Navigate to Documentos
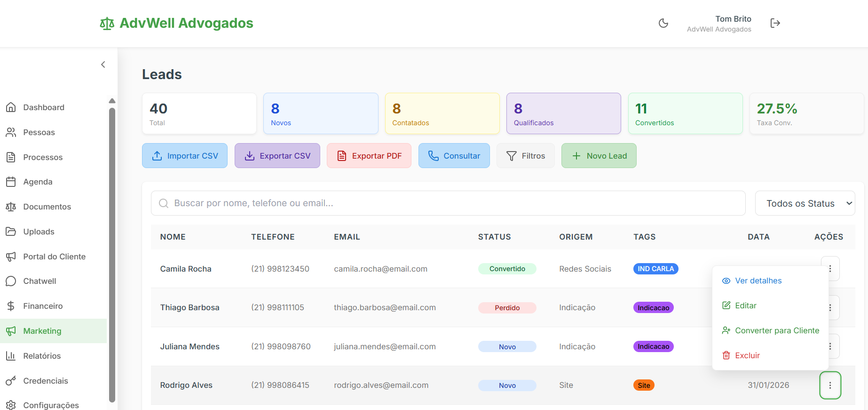The width and height of the screenshot is (868, 410). click(x=54, y=207)
